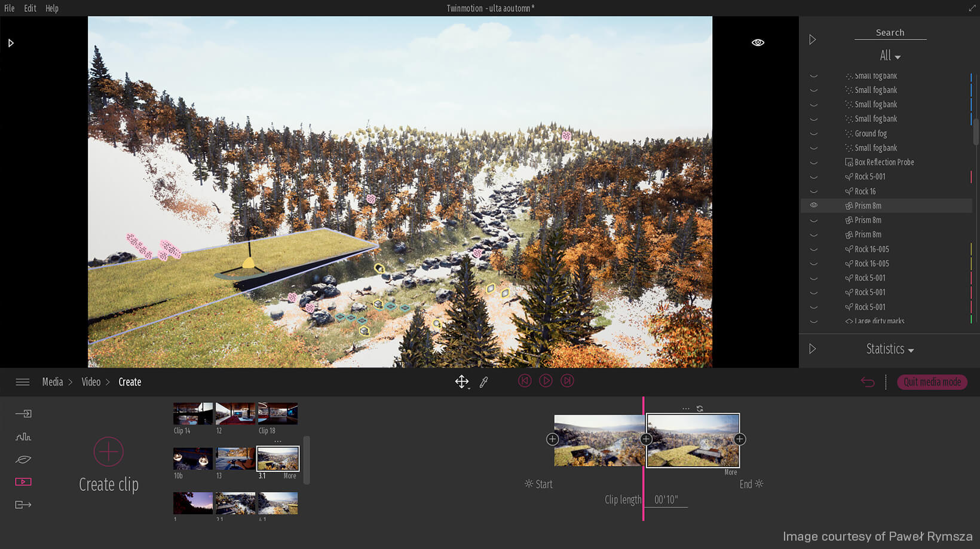
Task: Expand the Statistics dropdown
Action: point(890,349)
